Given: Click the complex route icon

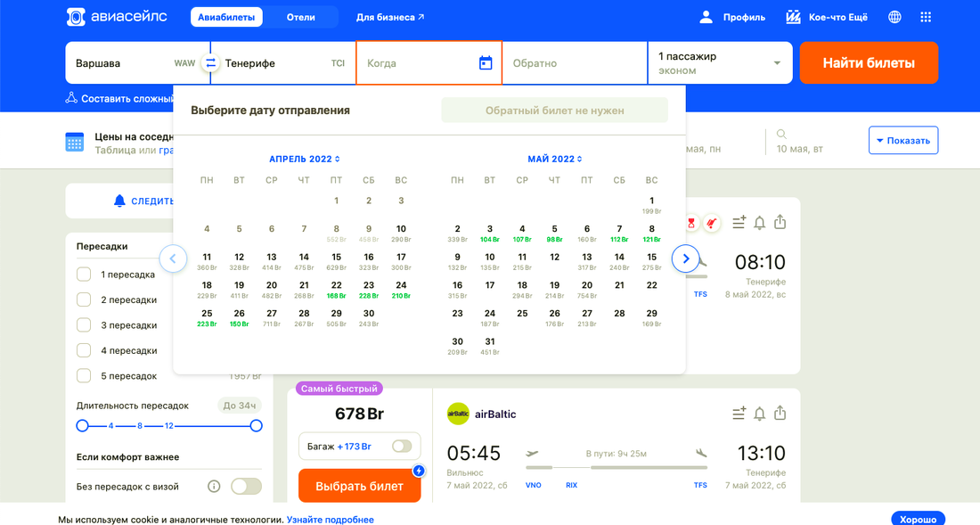Looking at the screenshot, I should coord(72,98).
